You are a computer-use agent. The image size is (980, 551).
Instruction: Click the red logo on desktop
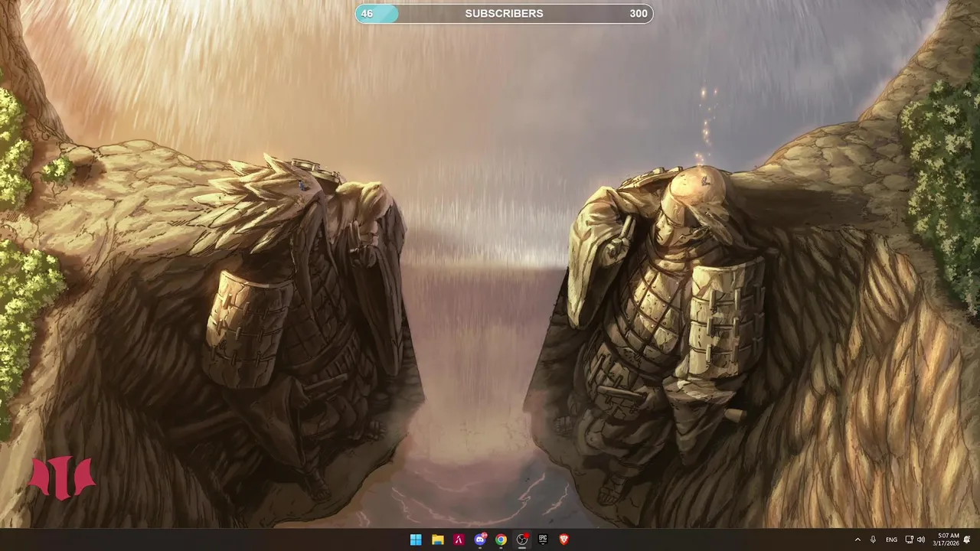click(x=61, y=478)
